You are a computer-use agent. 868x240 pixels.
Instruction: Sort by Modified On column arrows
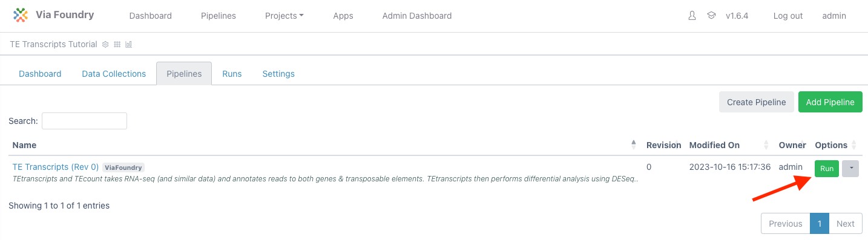(x=766, y=144)
